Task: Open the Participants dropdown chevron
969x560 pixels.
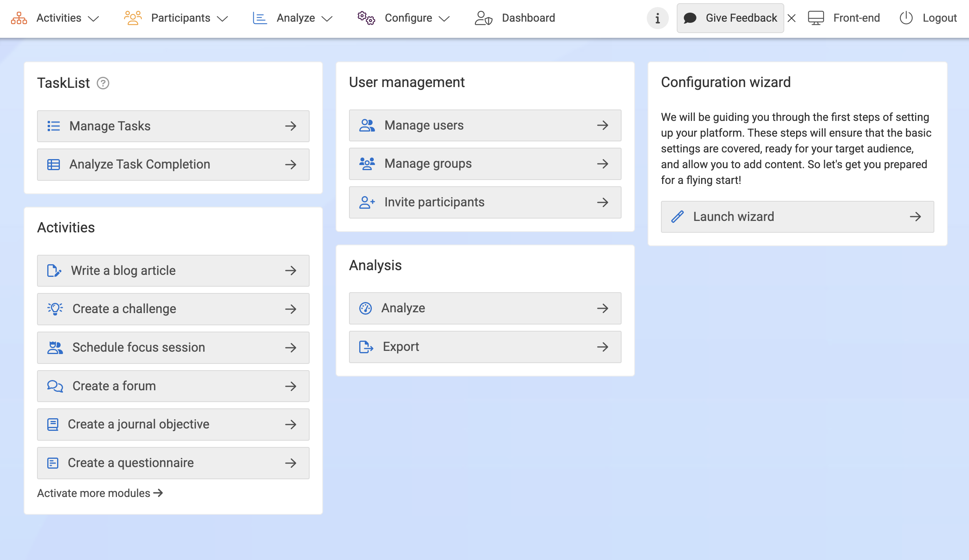Action: tap(223, 19)
